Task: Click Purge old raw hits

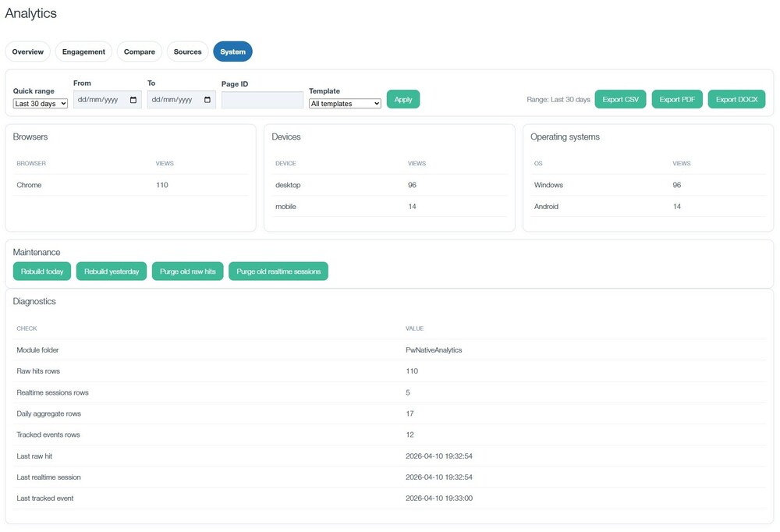Action: tap(187, 271)
